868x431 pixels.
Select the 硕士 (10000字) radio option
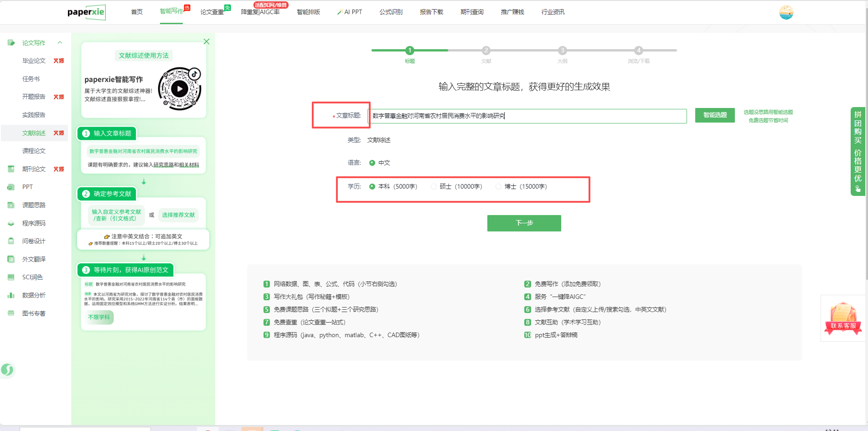(434, 186)
